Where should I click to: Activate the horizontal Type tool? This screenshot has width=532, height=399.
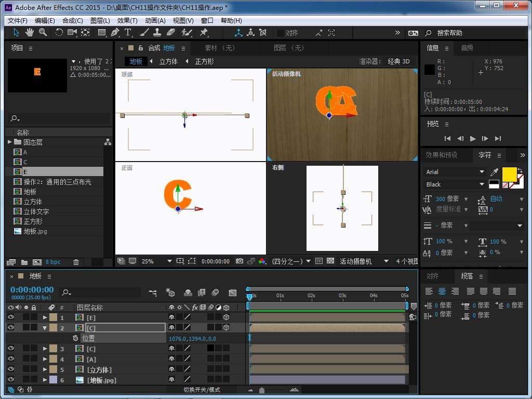[128, 32]
